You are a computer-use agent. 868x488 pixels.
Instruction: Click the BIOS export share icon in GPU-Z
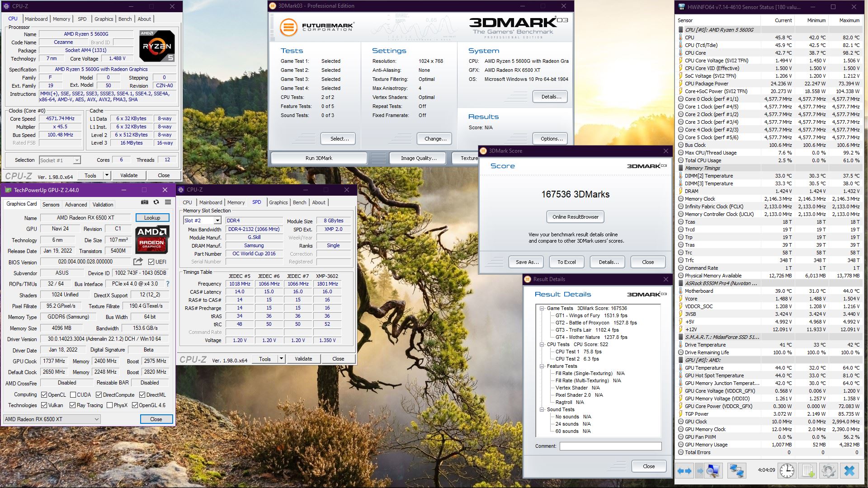(x=138, y=262)
